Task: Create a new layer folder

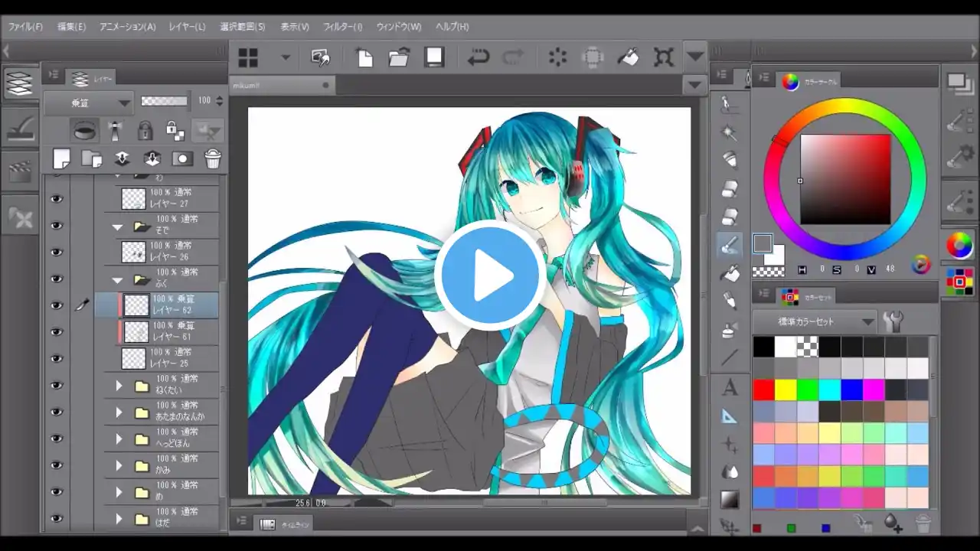Action: coord(92,158)
